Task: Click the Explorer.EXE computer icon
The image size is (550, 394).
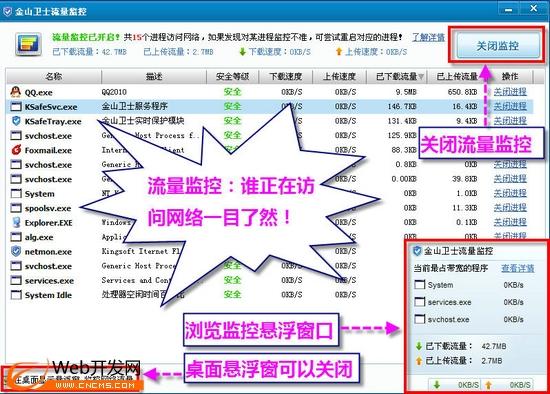Action: coord(16,222)
